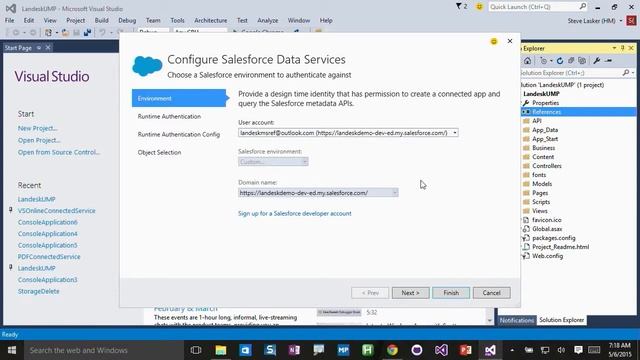
Task: Click Open from Source Control link
Action: [59, 152]
